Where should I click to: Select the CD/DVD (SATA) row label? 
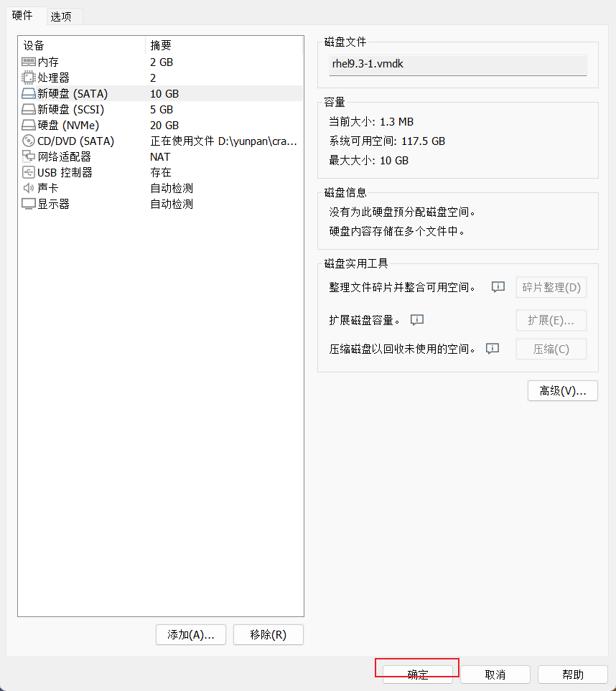(76, 141)
